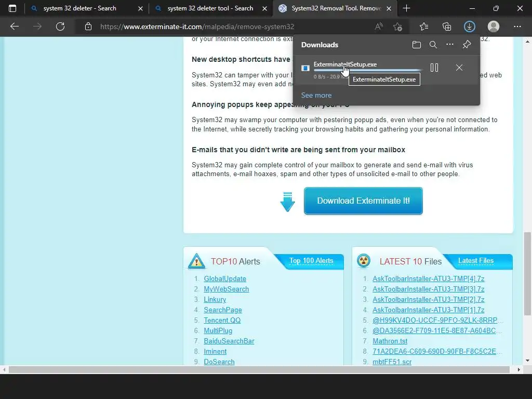
Task: Click the address bar URL
Action: pos(197,26)
